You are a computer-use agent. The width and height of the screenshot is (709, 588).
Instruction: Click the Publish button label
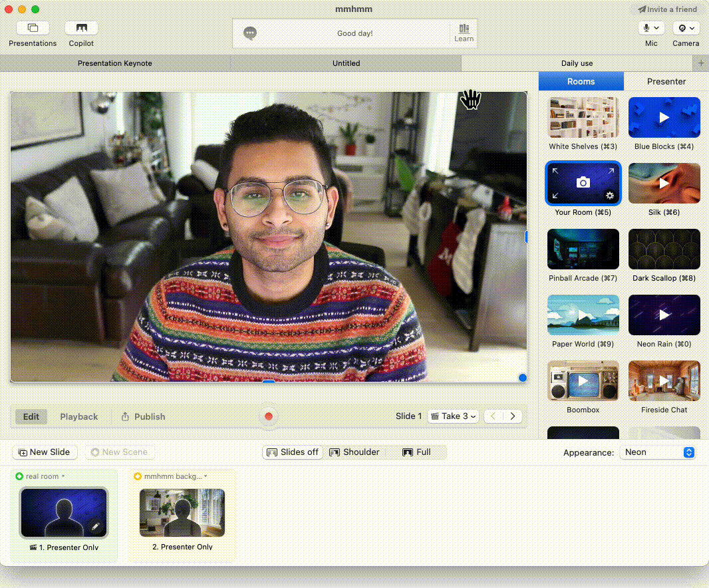click(150, 416)
